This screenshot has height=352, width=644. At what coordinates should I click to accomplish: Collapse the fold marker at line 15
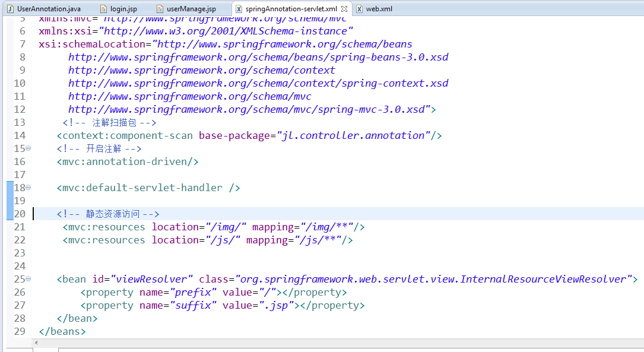coord(28,148)
